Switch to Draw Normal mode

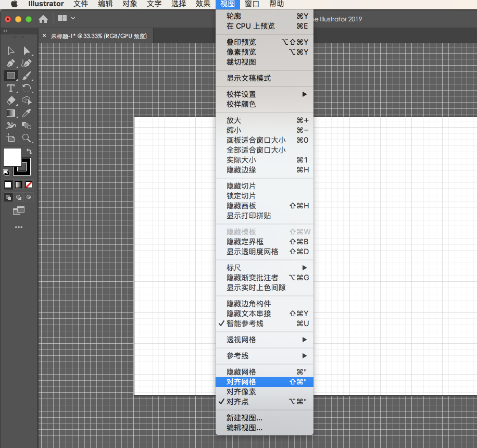click(x=8, y=197)
